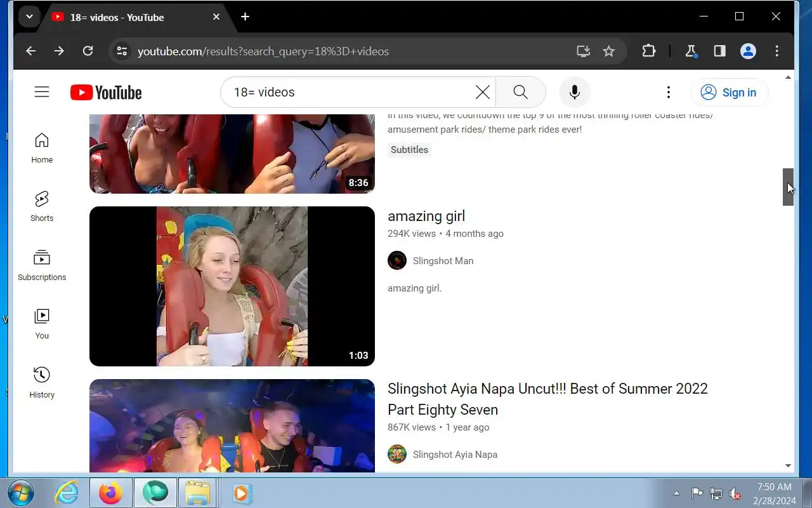The height and width of the screenshot is (508, 812).
Task: Open Home in the sidebar
Action: (42, 149)
